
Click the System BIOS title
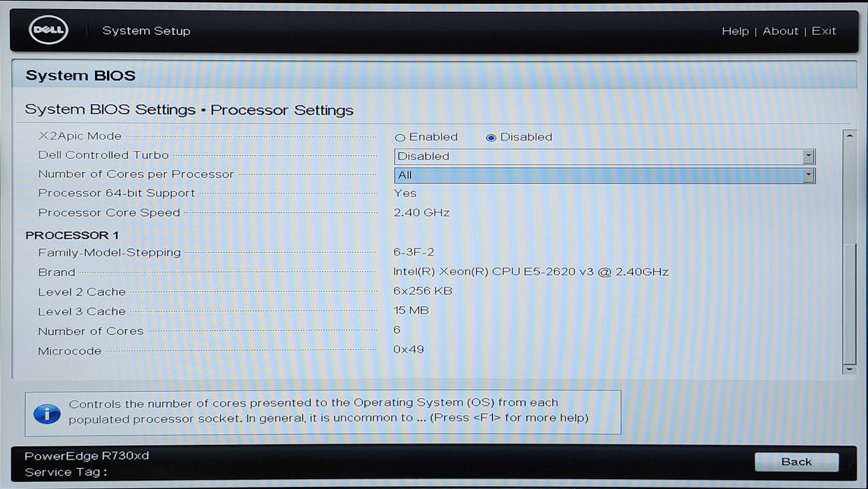(80, 75)
